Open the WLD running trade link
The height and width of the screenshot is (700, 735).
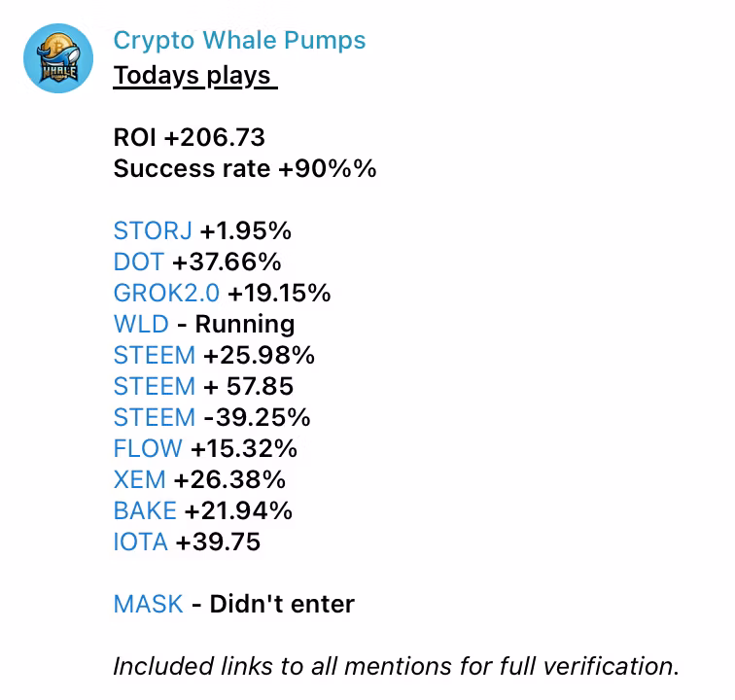coord(141,324)
